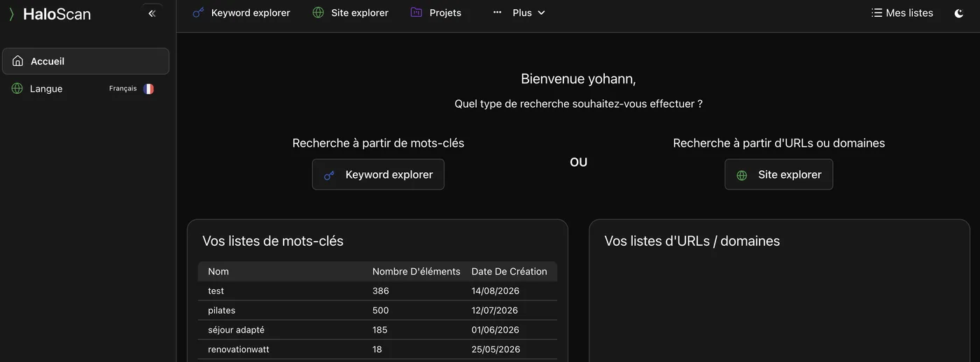Viewport: 980px width, 362px height.
Task: Go to Projets in the top menu
Action: click(x=436, y=13)
